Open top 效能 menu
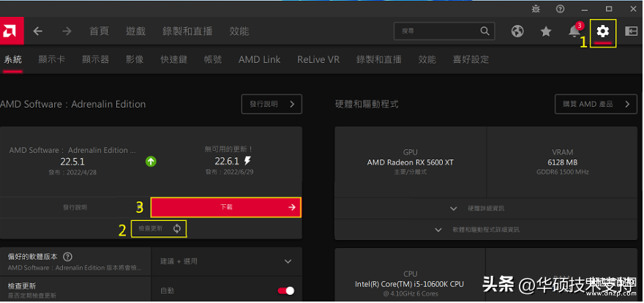644x303 pixels. tap(239, 31)
